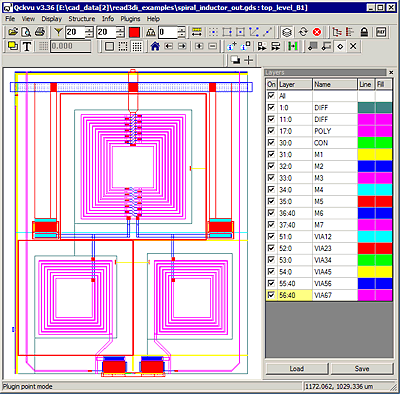Screen dimensions: 400x394
Task: Uncheck the All layers checkbox
Action: pyautogui.click(x=271, y=96)
